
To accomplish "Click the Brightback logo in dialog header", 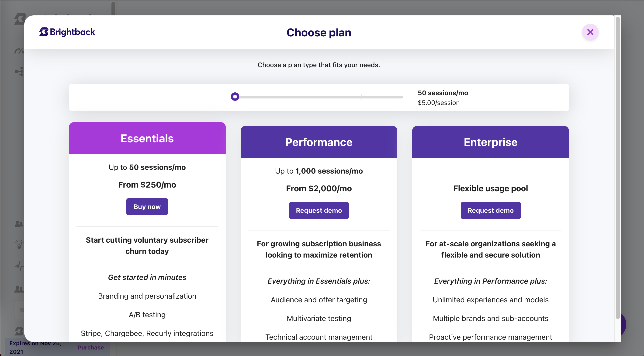I will point(67,32).
